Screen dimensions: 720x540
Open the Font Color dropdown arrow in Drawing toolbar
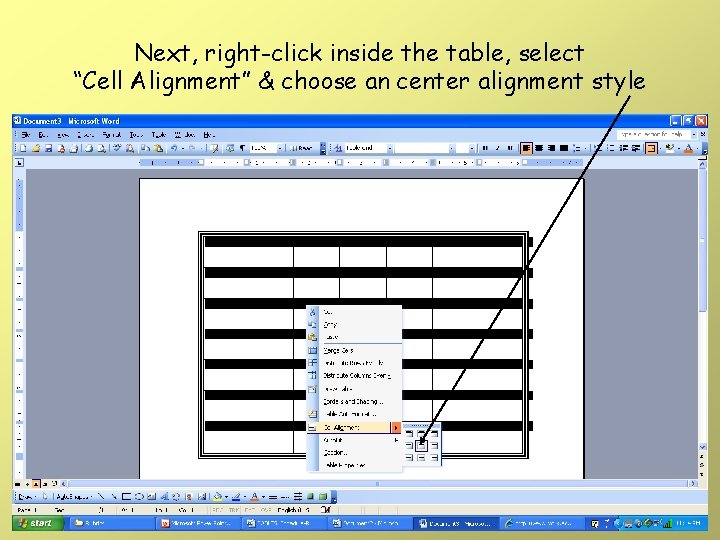(263, 496)
